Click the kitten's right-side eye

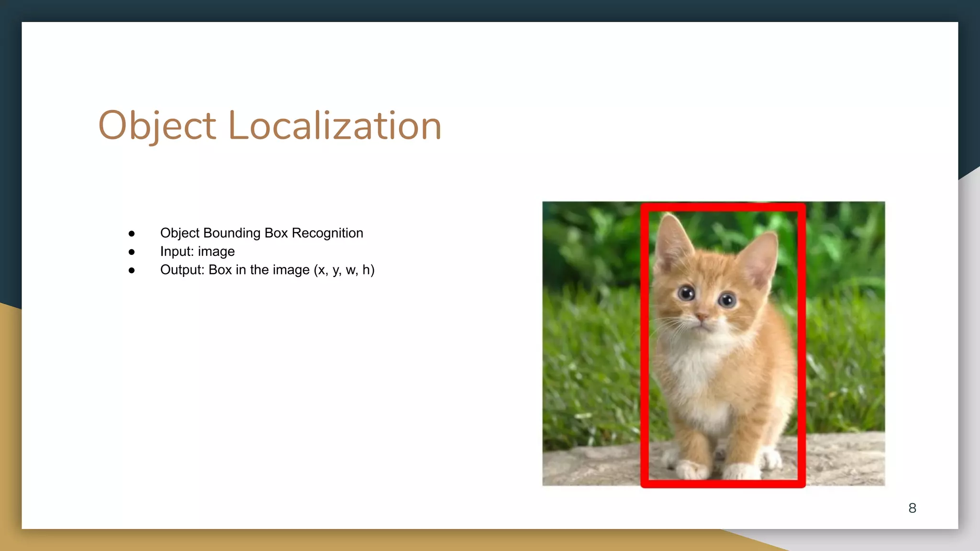click(x=727, y=300)
